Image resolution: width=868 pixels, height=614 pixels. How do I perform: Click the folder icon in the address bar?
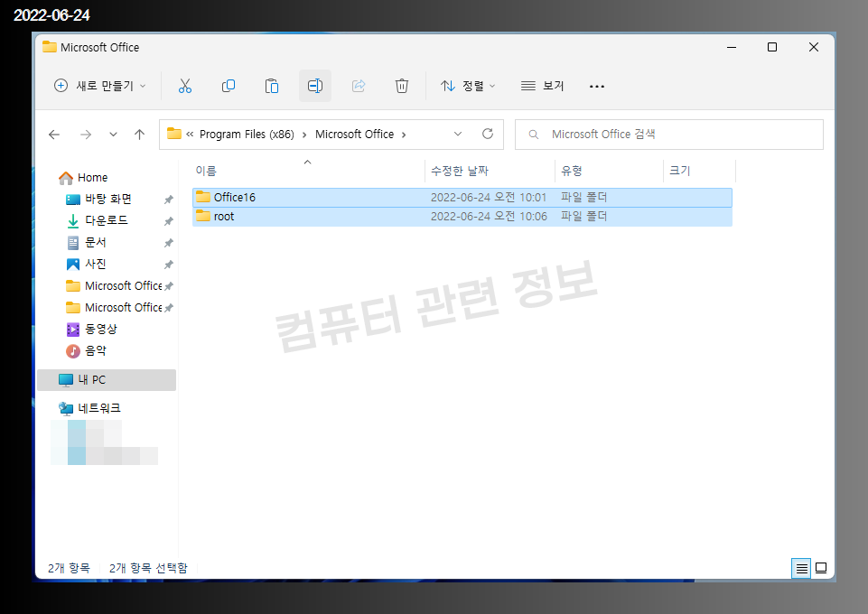[x=175, y=134]
